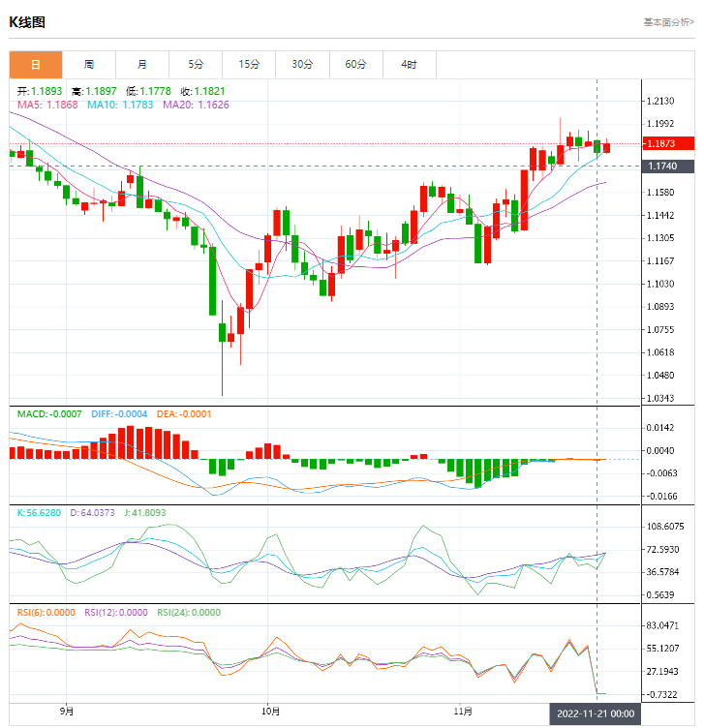Click the DIFF:-0.0004 label
This screenshot has width=704, height=728.
(x=119, y=414)
